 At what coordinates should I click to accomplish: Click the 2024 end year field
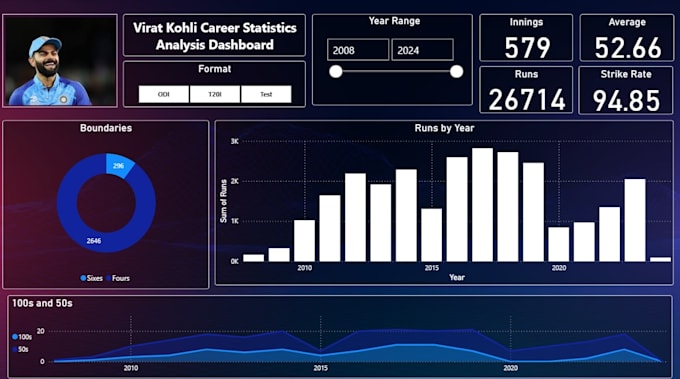coord(422,50)
